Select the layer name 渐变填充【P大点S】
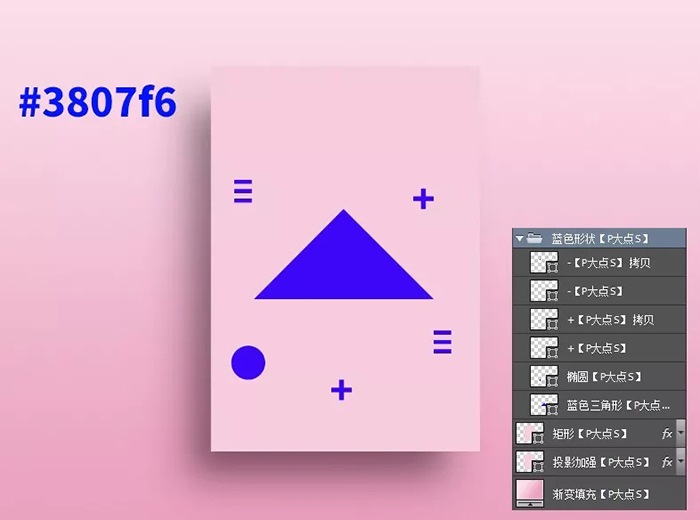This screenshot has height=520, width=700. click(600, 494)
